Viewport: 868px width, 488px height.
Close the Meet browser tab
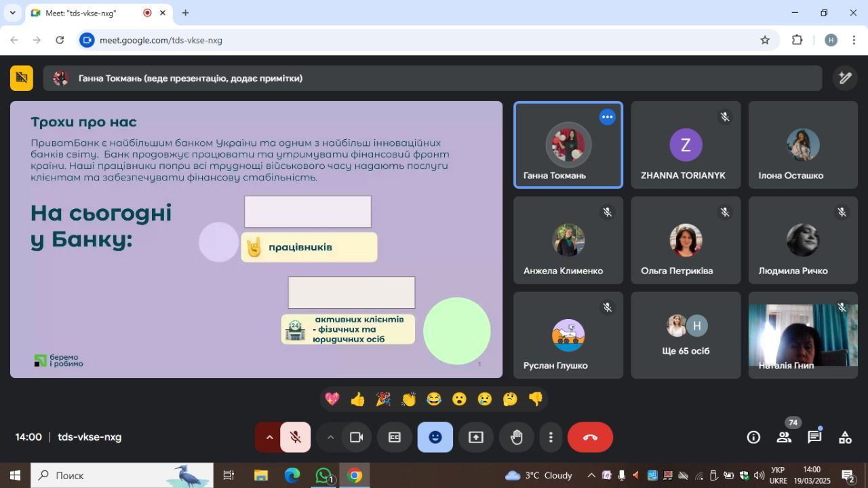pyautogui.click(x=163, y=13)
